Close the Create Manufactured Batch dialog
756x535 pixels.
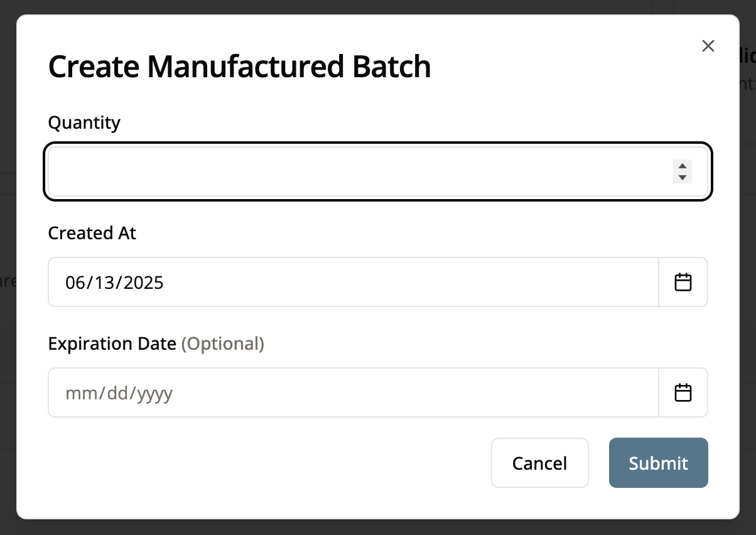[x=708, y=46]
